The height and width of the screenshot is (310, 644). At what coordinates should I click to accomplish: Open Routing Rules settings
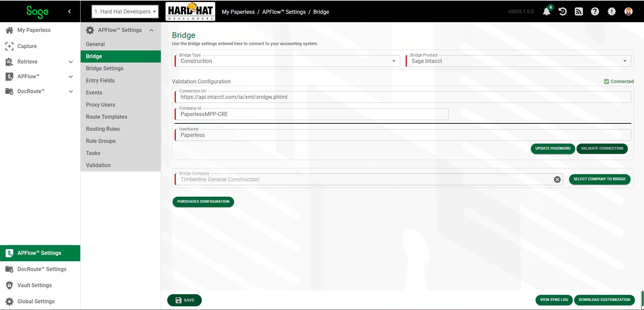(121, 129)
